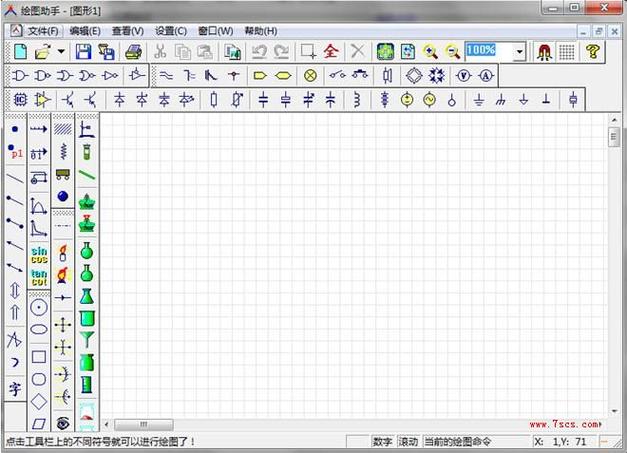Image resolution: width=627 pixels, height=453 pixels.
Task: Click the switch symbol in toolbar
Action: point(337,75)
